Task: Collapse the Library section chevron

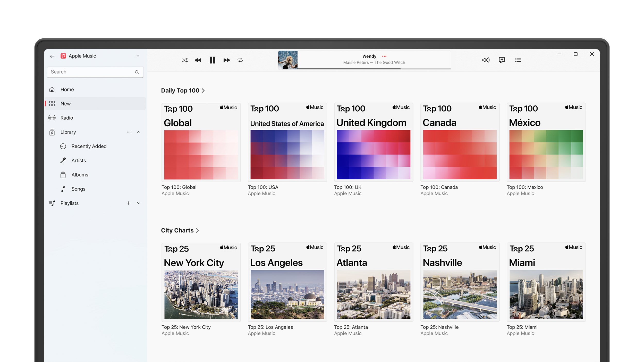Action: click(139, 132)
